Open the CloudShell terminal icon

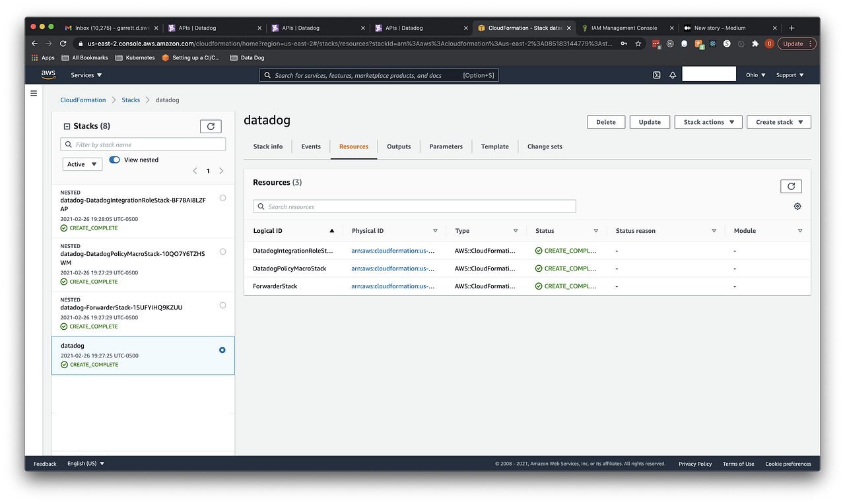[x=656, y=75]
